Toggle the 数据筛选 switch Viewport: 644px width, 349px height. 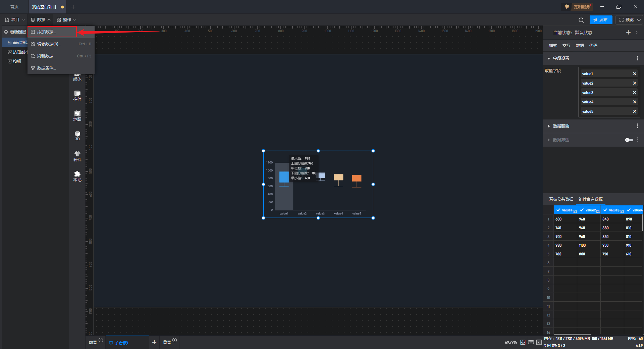pyautogui.click(x=629, y=140)
